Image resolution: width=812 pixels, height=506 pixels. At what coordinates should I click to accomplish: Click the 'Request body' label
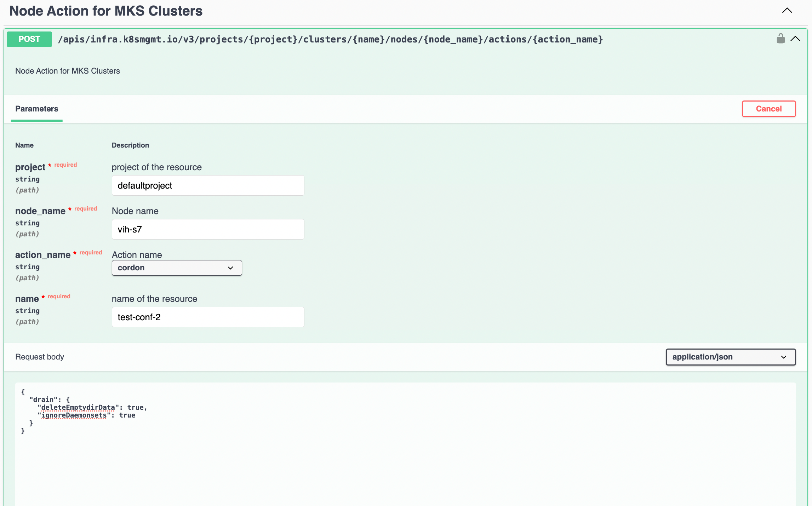pyautogui.click(x=40, y=357)
